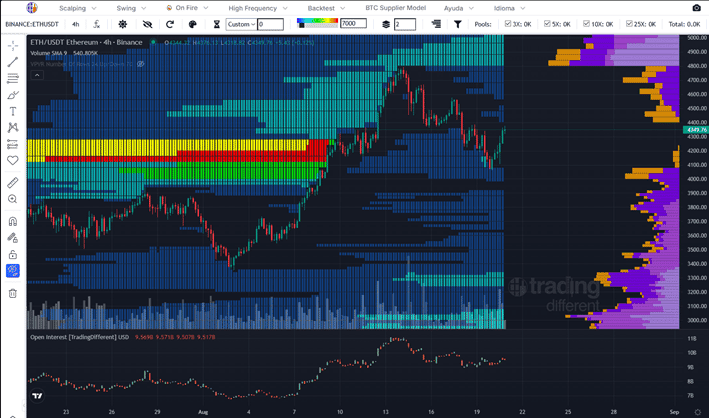The height and width of the screenshot is (418, 709).
Task: Toggle the 3X pool checkbox
Action: pyautogui.click(x=508, y=24)
